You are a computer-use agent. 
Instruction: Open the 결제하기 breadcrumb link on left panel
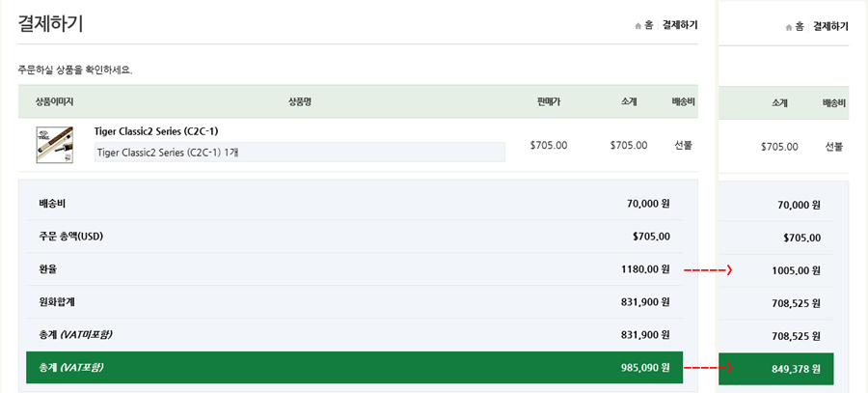680,25
